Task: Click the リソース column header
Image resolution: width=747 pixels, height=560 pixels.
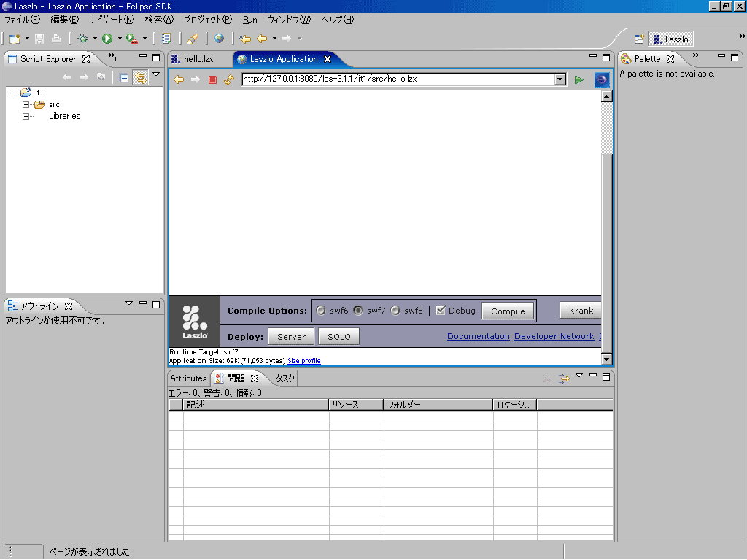Action: pos(356,405)
